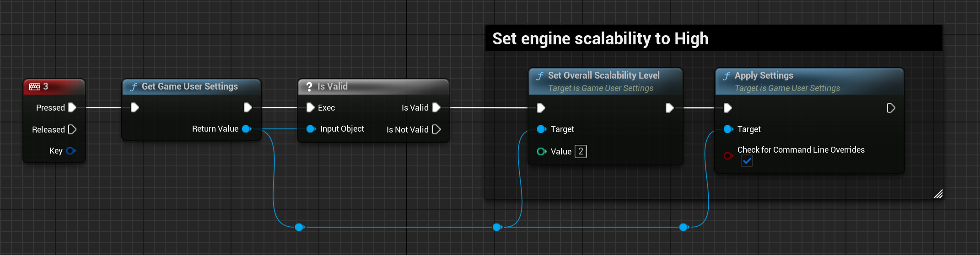
Task: Click the reroute node below Apply Settings
Action: click(x=684, y=227)
